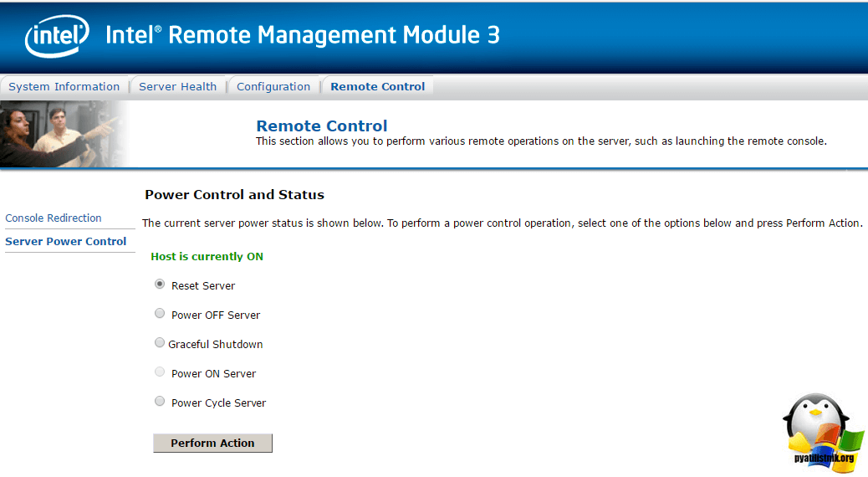Open the System Information tab
This screenshot has height=477, width=868.
coord(64,86)
